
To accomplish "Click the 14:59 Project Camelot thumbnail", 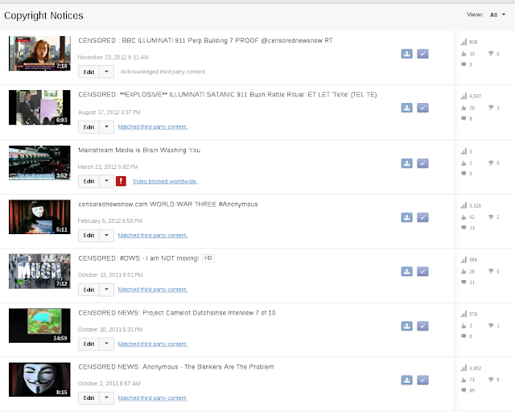I will [x=39, y=325].
